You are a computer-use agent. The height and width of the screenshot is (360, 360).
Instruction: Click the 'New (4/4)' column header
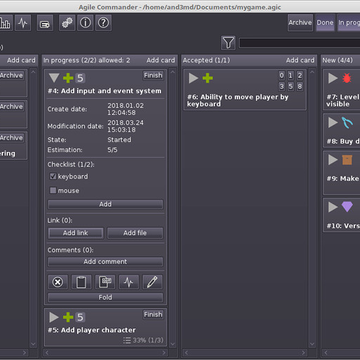coord(337,60)
